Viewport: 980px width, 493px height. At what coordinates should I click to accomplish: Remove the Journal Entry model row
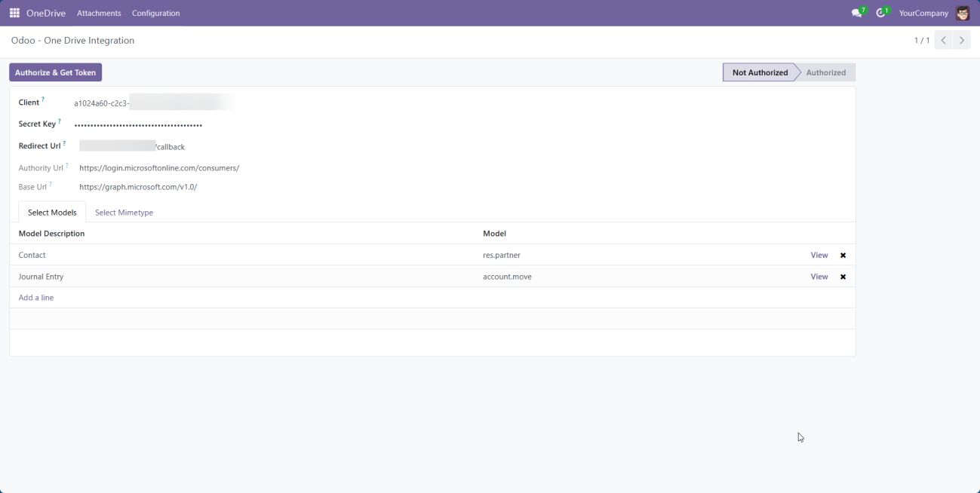coord(843,277)
